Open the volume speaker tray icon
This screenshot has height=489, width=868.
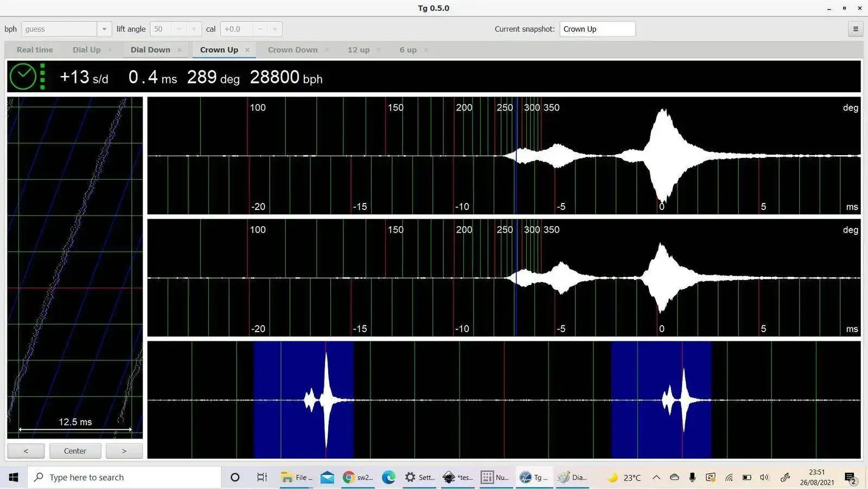[764, 478]
